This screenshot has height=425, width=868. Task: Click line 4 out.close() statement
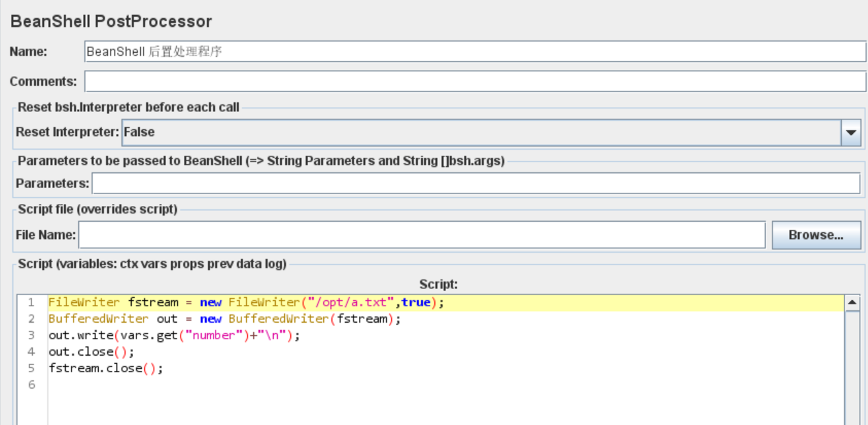pos(91,352)
